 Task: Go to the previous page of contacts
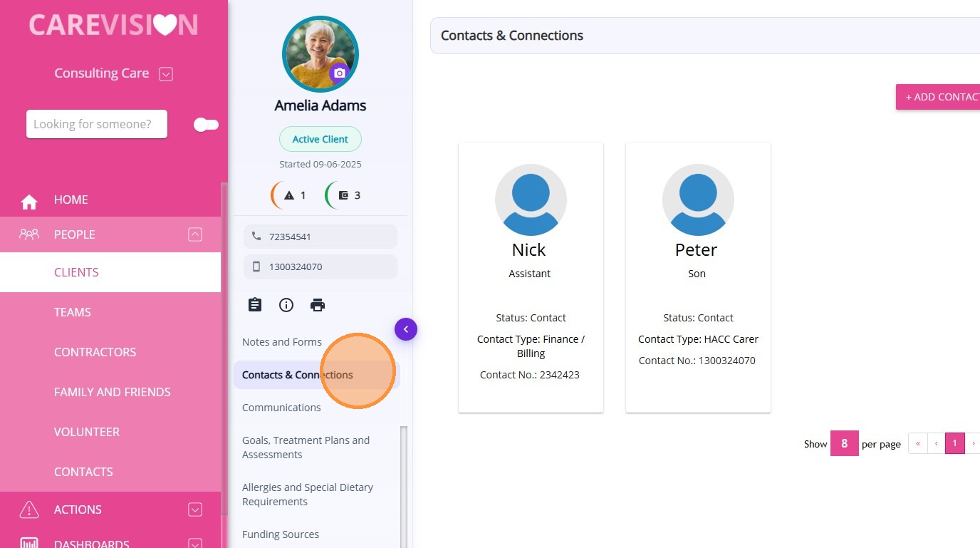pos(937,443)
